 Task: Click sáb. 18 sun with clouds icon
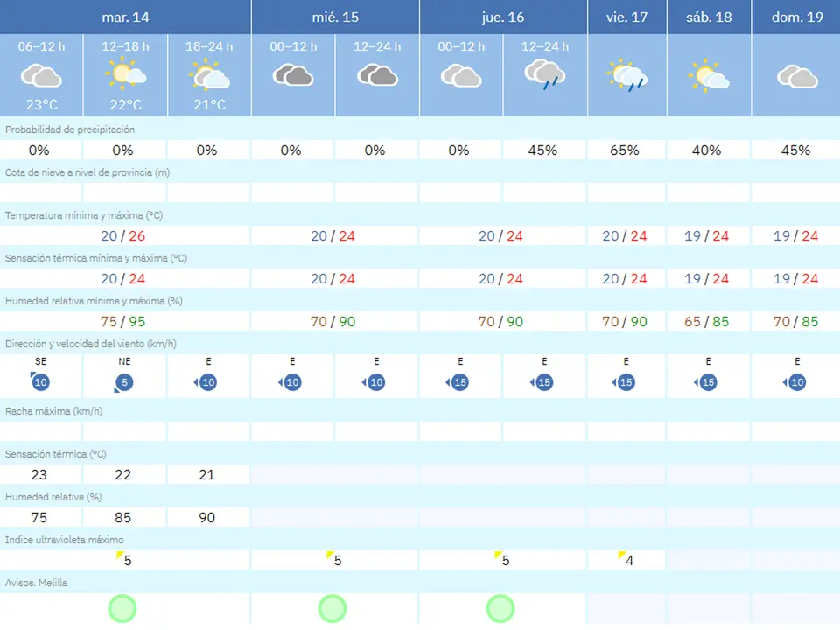pos(709,75)
